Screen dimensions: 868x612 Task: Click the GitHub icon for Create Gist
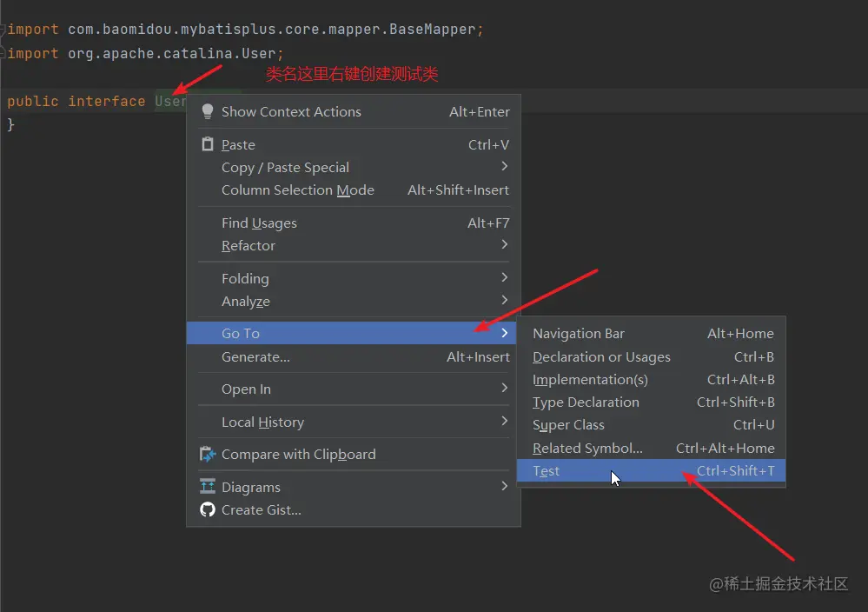208,509
